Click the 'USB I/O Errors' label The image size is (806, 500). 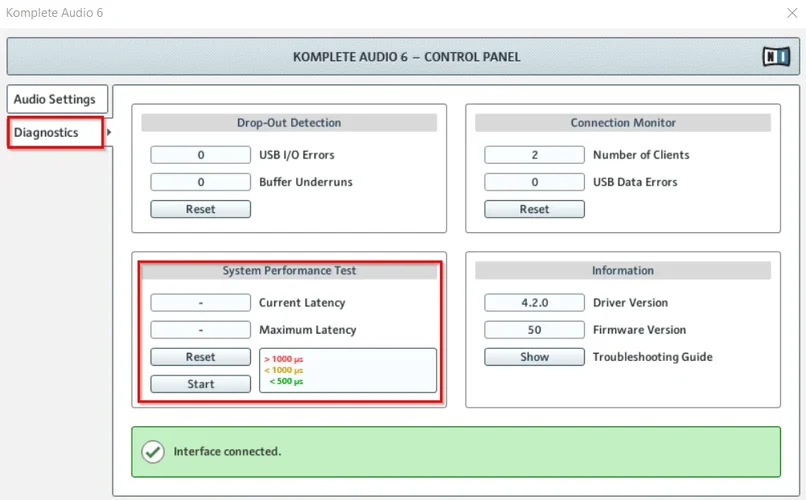click(297, 155)
